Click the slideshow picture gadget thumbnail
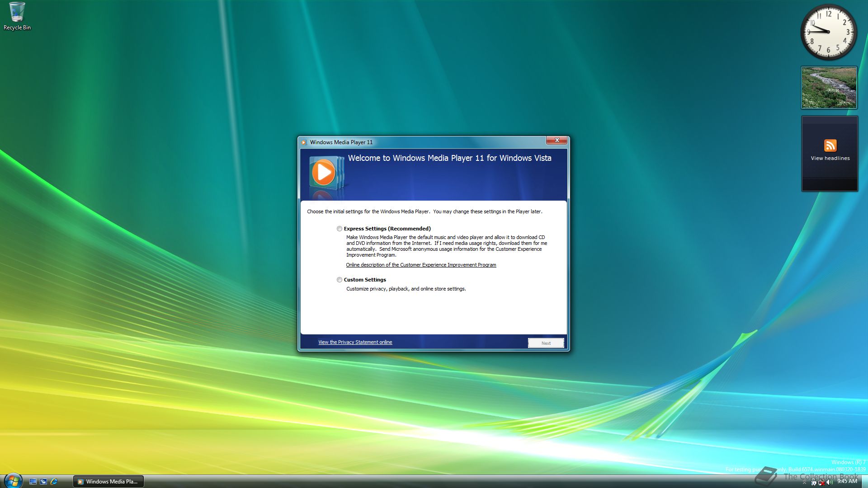This screenshot has width=868, height=488. click(x=829, y=88)
